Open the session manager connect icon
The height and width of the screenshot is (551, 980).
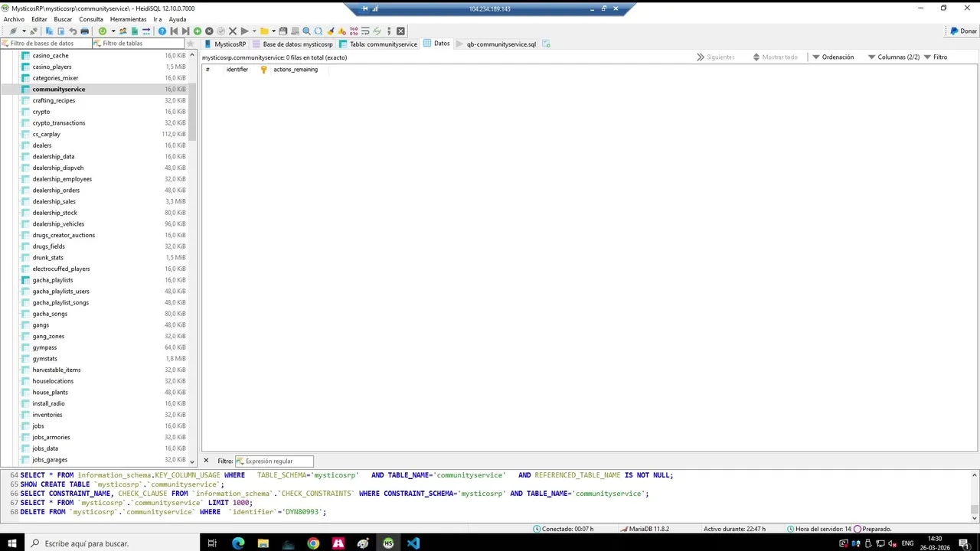tap(13, 31)
